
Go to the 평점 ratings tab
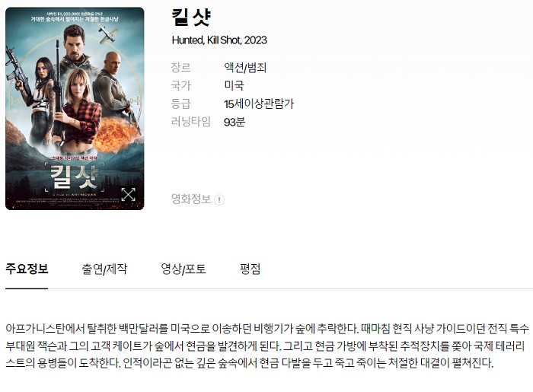251,269
